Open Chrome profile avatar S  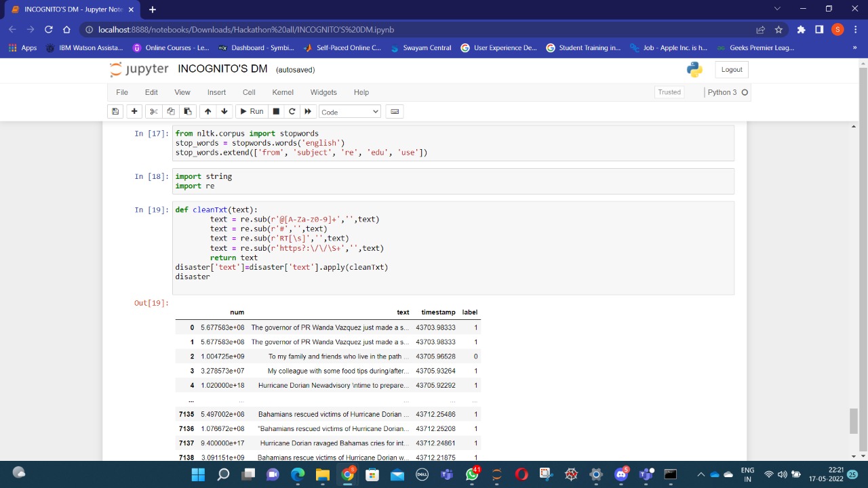pyautogui.click(x=837, y=29)
